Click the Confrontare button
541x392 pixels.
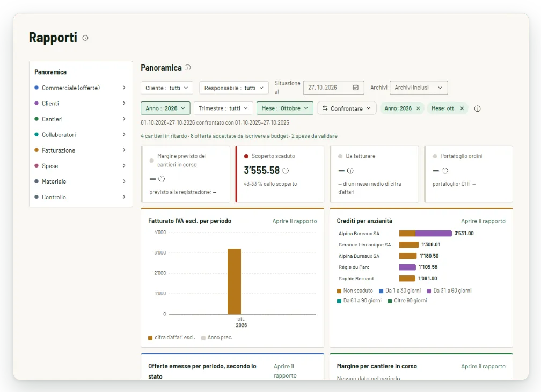click(x=346, y=108)
